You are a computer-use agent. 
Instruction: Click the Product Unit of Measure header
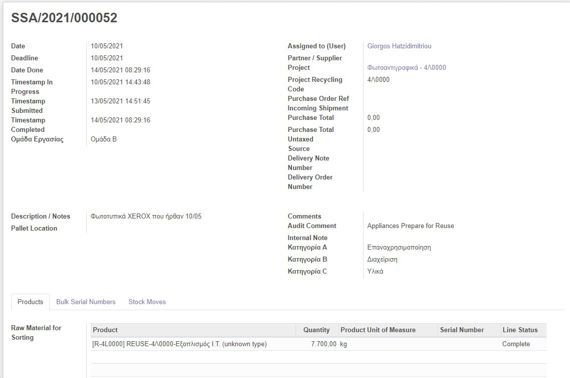[x=378, y=330]
